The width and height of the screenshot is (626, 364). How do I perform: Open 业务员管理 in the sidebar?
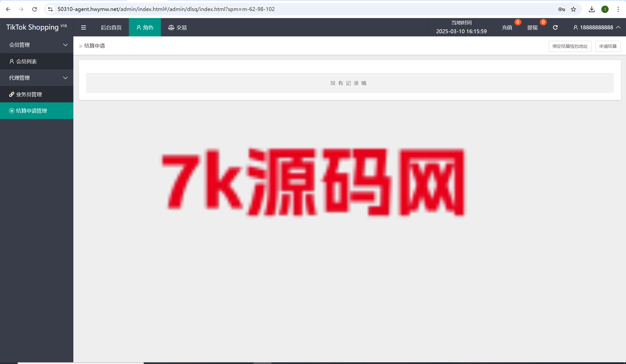36,94
